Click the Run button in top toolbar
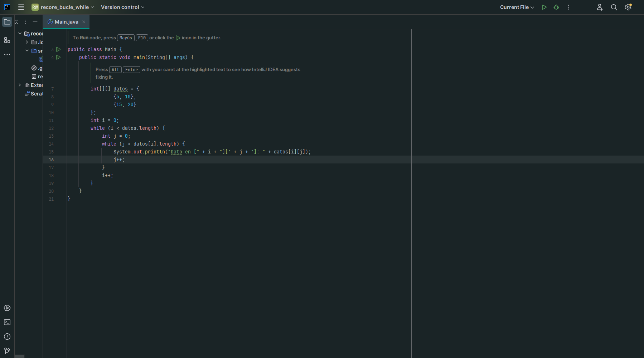 pyautogui.click(x=544, y=7)
